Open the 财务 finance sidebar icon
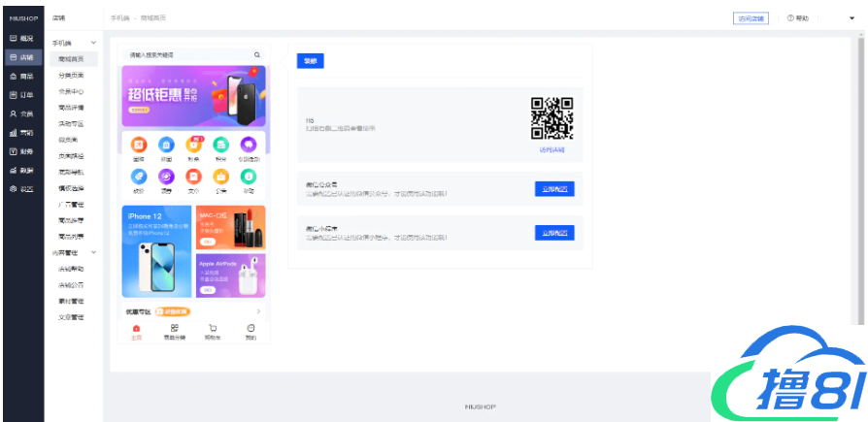868x422 pixels. pyautogui.click(x=13, y=151)
